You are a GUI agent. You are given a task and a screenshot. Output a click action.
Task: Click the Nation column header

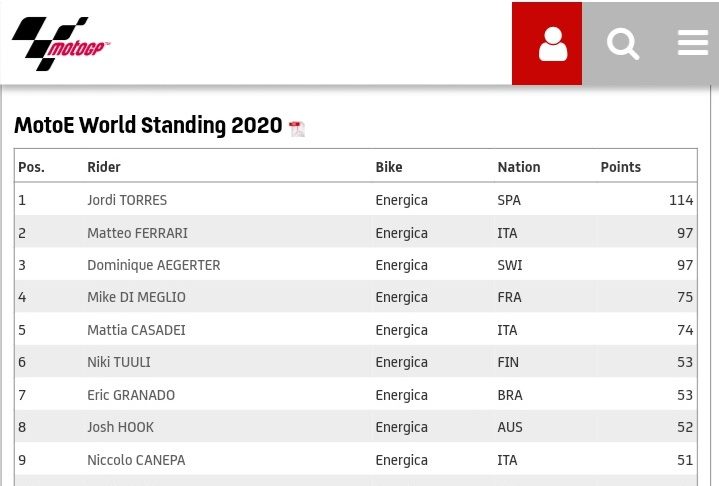click(x=518, y=167)
